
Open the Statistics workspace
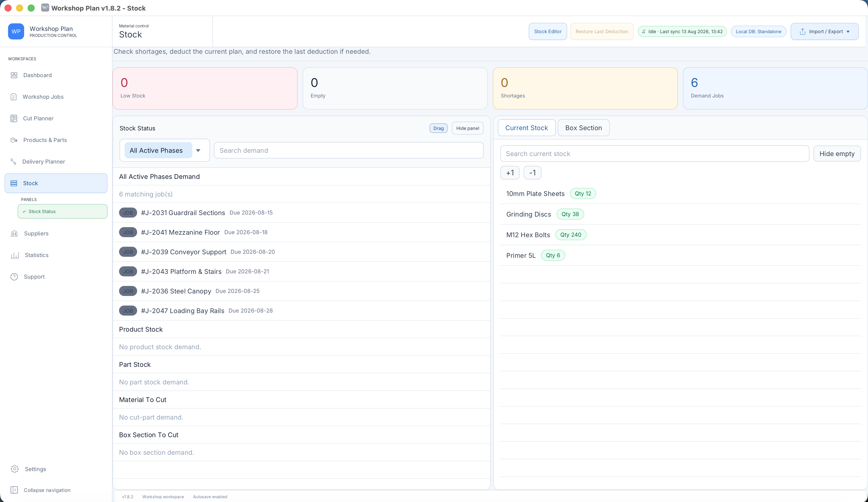(56, 255)
